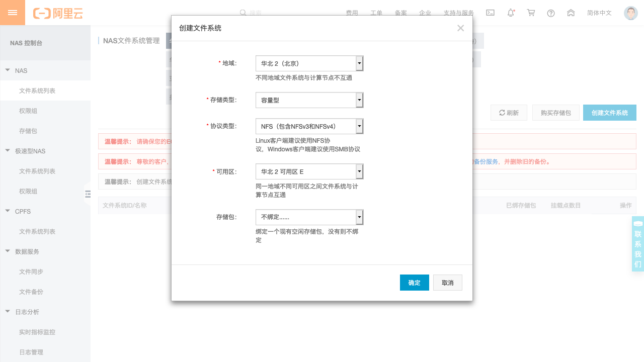Screen dimensions: 644x362
Task: Click the 购买存储包 button
Action: (555, 112)
